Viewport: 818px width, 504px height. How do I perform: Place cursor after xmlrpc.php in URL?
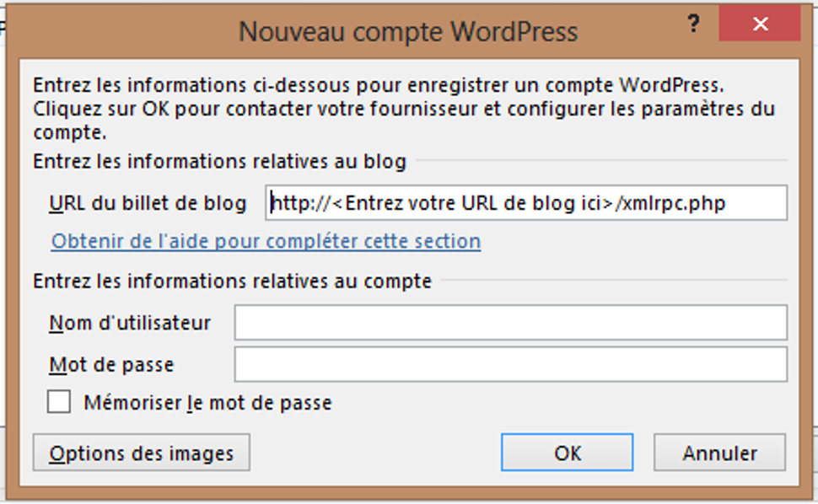click(727, 203)
